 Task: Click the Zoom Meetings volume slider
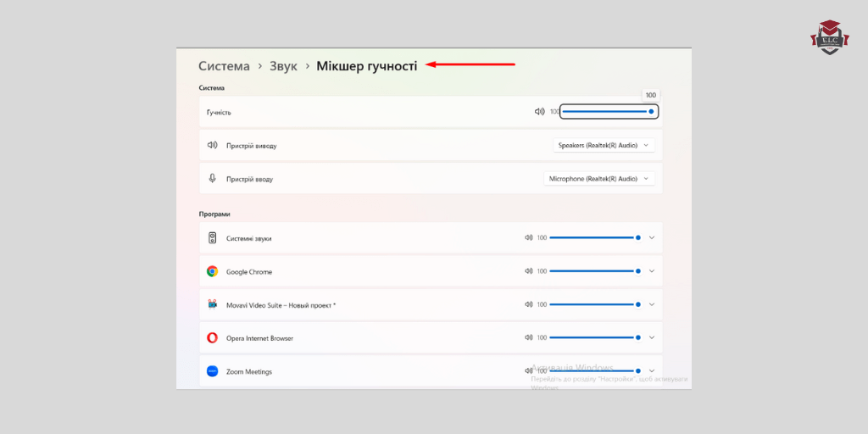595,370
